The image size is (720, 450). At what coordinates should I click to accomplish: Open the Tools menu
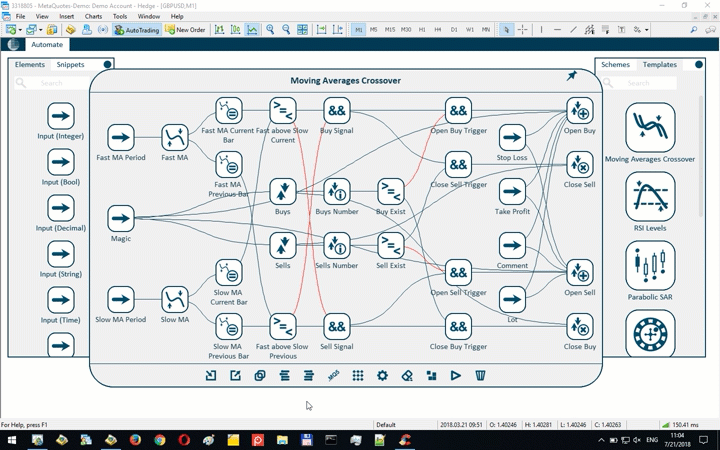click(120, 16)
